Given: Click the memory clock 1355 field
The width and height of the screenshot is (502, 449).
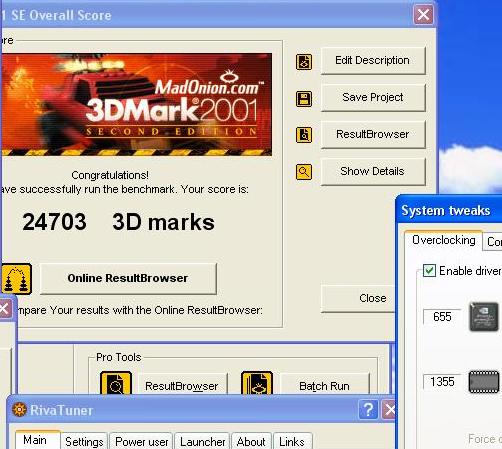Looking at the screenshot, I should coord(442,382).
